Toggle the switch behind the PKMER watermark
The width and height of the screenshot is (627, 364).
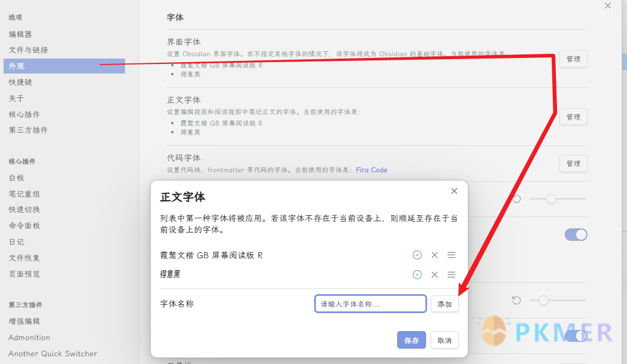pos(576,336)
